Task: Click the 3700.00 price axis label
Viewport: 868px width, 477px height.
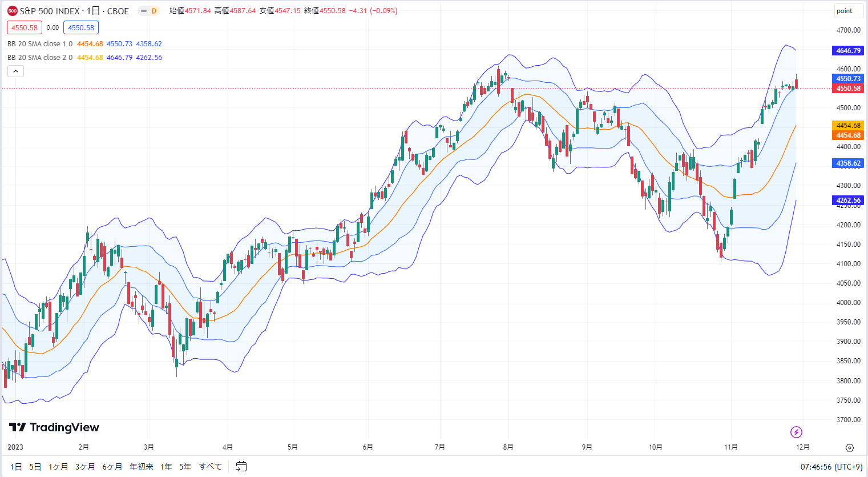Action: (848, 420)
